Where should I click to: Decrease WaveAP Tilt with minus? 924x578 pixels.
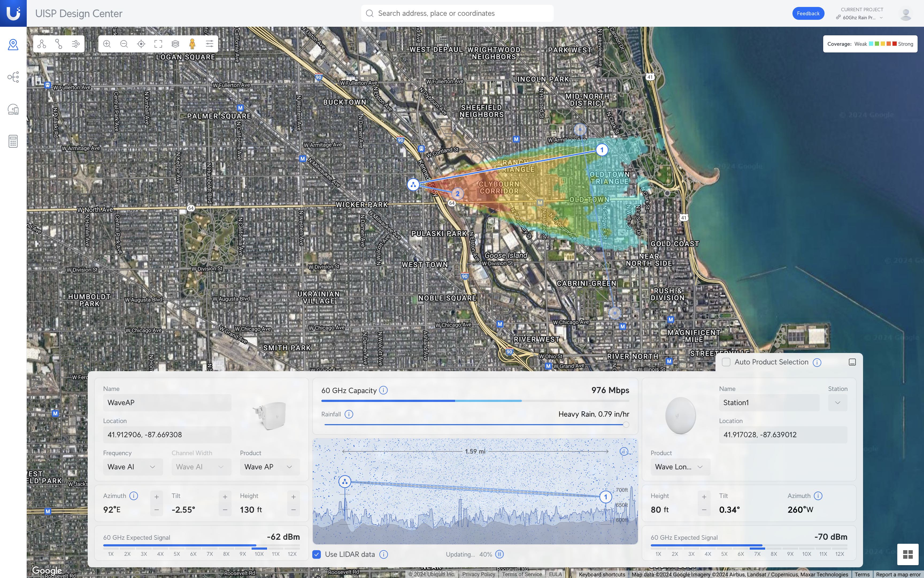pyautogui.click(x=225, y=510)
